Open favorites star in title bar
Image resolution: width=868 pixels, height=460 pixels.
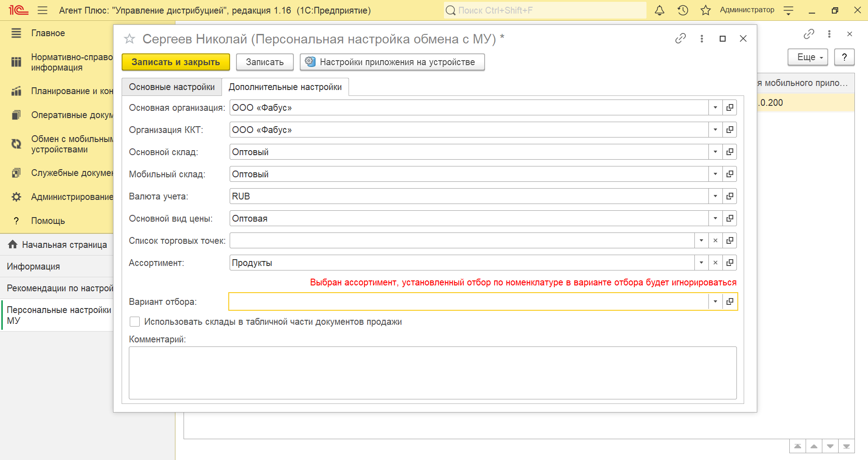706,10
